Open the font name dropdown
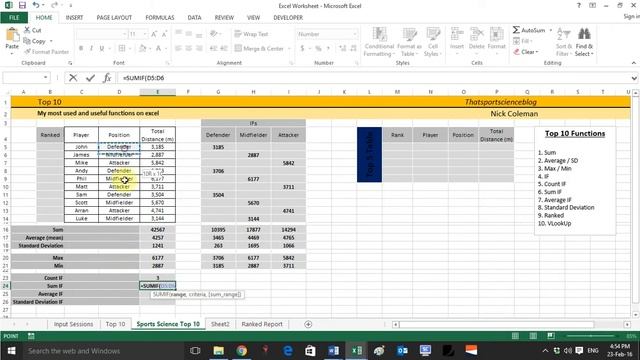The image size is (640, 360). pos(124,34)
